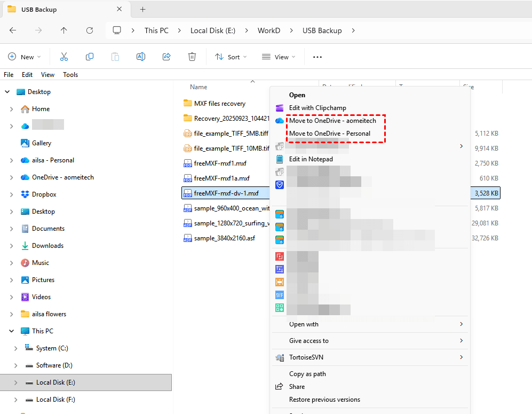Click the Rename icon in toolbar
Viewport: 532px width, 414px height.
(141, 57)
